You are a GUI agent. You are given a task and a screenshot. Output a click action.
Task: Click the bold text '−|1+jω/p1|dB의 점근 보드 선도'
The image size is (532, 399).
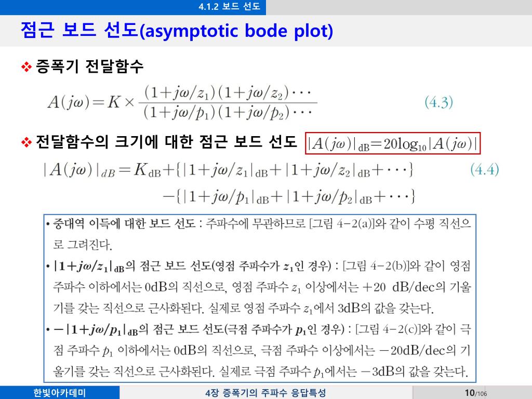pyautogui.click(x=138, y=329)
